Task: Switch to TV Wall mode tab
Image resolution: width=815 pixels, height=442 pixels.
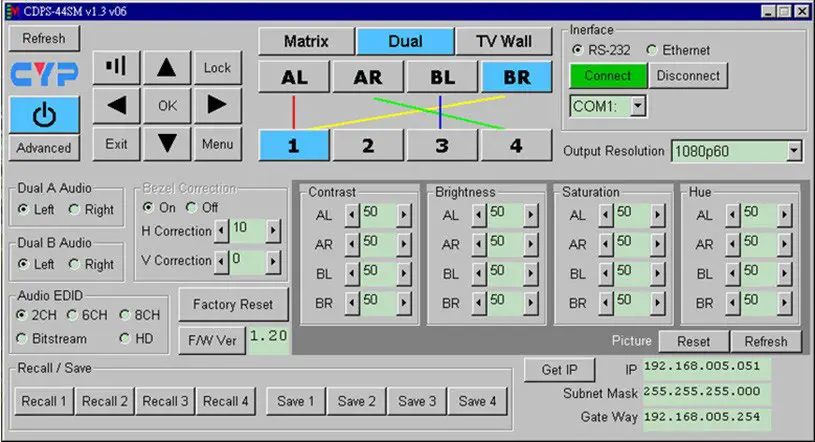Action: pos(504,41)
